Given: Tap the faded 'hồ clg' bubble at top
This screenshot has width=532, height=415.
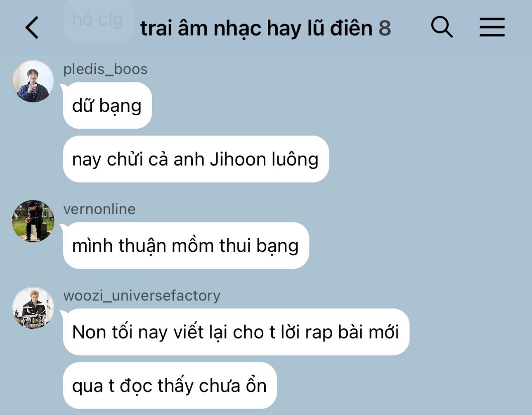Looking at the screenshot, I should click(x=98, y=20).
